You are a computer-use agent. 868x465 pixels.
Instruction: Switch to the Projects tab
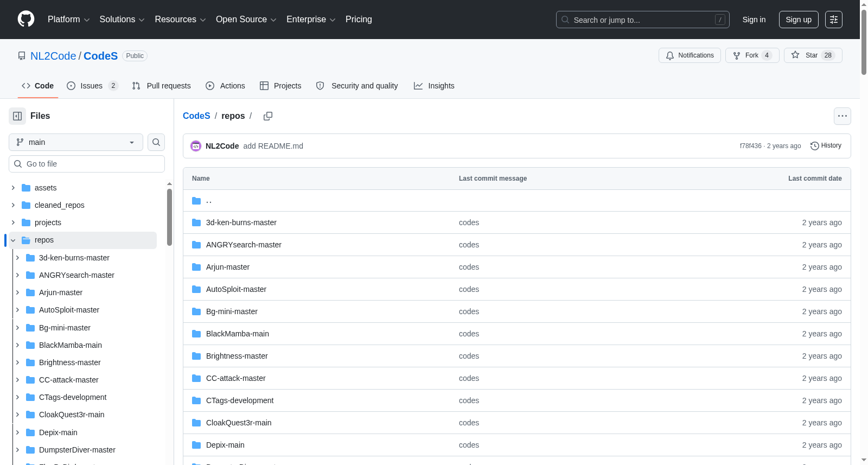(280, 86)
